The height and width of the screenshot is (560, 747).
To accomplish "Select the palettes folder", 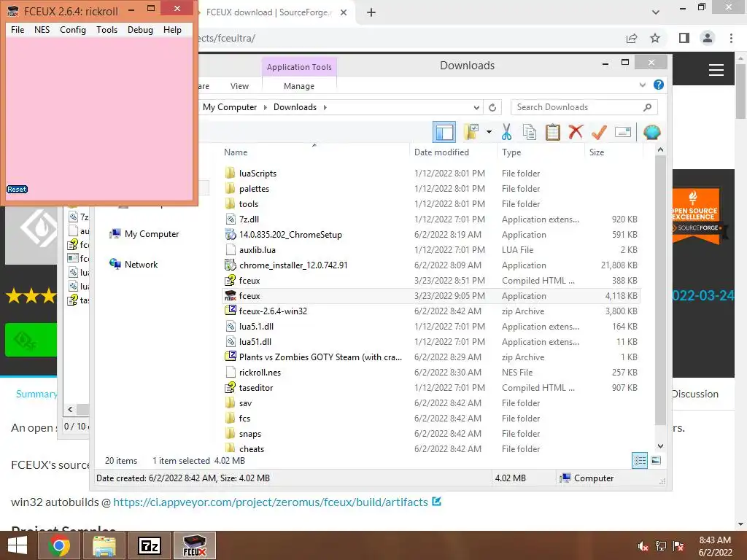I will point(254,189).
